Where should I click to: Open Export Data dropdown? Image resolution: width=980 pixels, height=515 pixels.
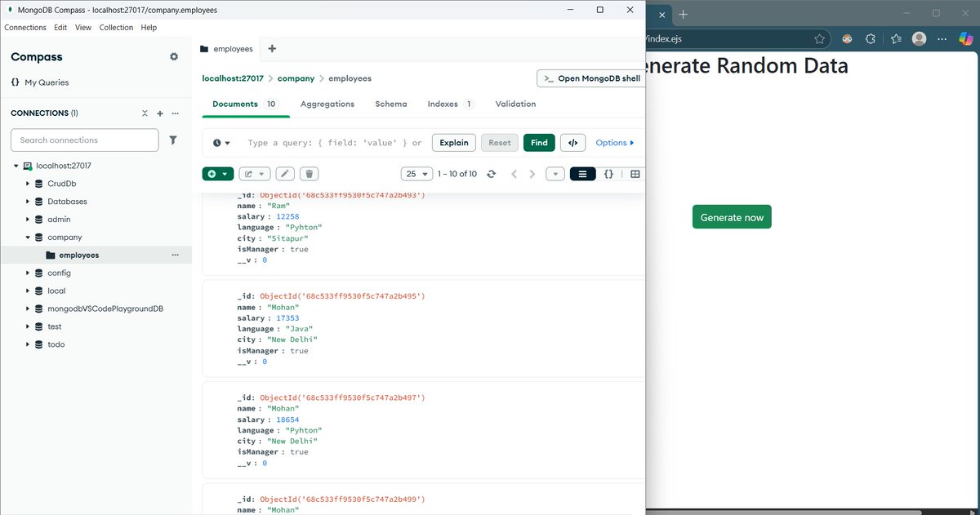pos(254,174)
